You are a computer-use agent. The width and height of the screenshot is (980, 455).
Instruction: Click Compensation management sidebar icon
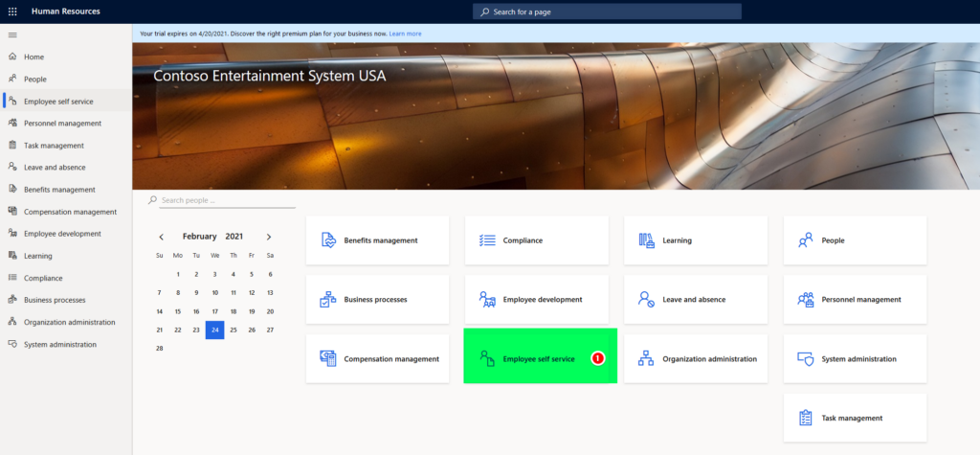click(11, 212)
